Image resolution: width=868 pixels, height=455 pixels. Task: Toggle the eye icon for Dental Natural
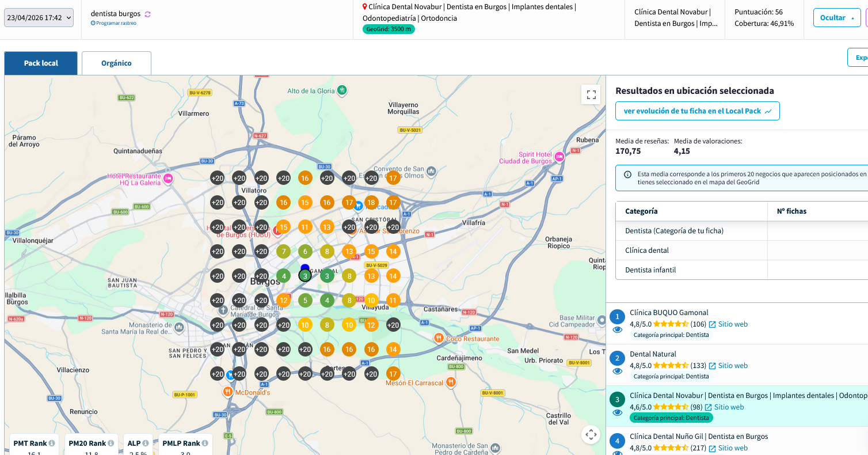tap(618, 371)
